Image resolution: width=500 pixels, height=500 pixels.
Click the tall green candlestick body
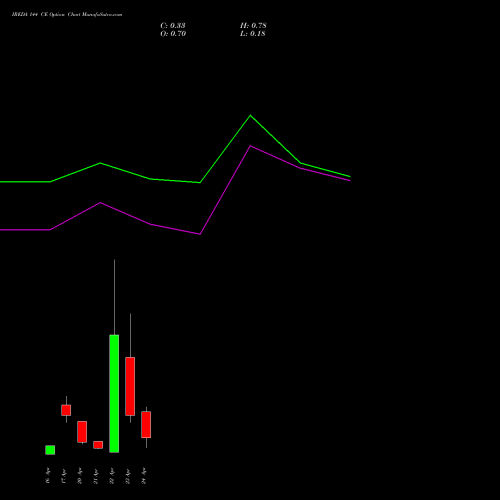click(114, 394)
